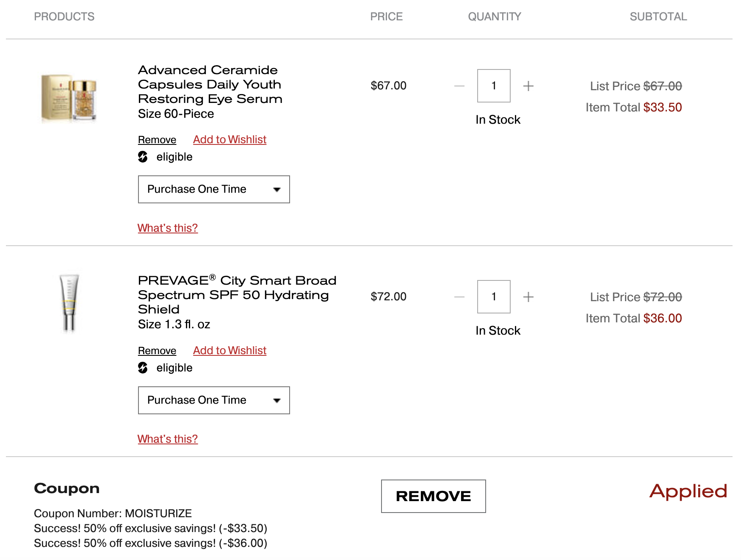
Task: Remove the Advanced Ceramide Eye Serum item
Action: click(157, 140)
